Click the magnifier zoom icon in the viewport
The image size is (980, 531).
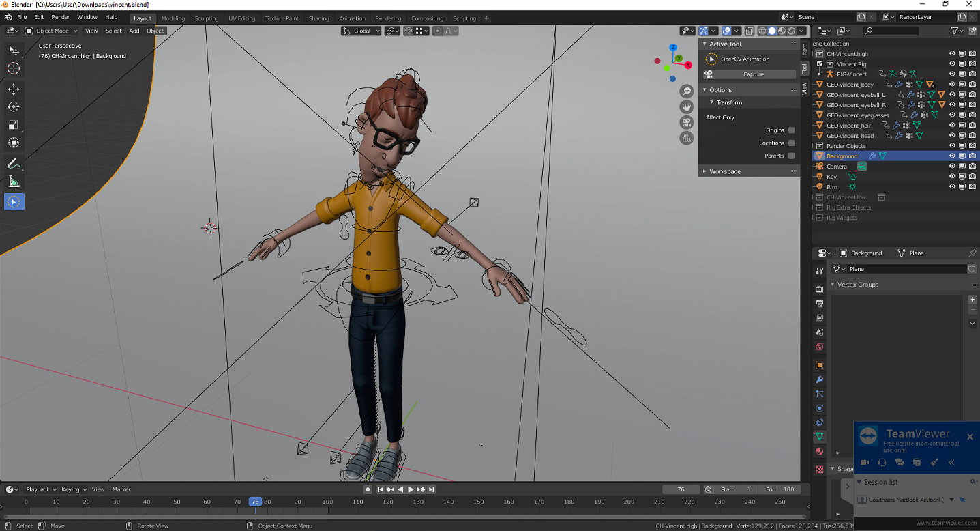[x=686, y=90]
